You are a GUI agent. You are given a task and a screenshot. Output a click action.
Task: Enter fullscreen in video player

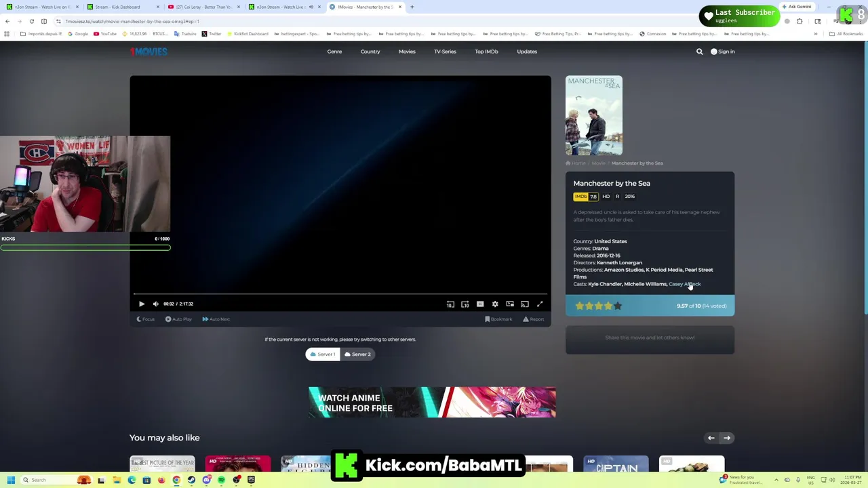[x=540, y=304]
